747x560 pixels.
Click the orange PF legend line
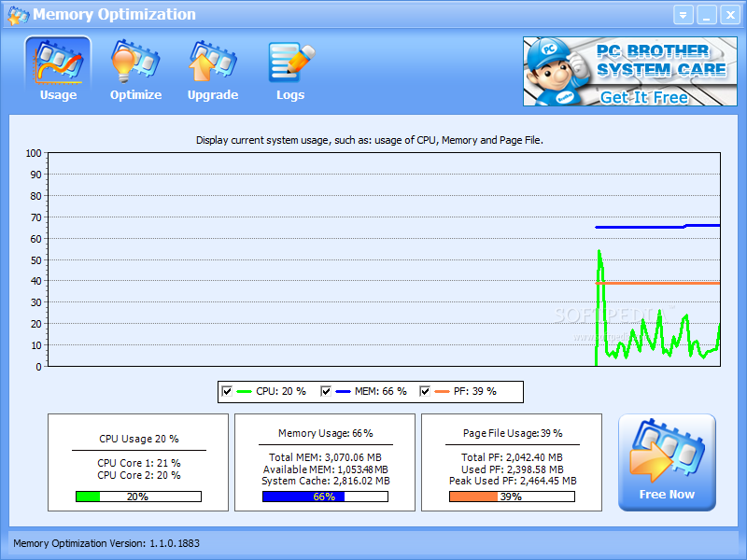point(442,391)
